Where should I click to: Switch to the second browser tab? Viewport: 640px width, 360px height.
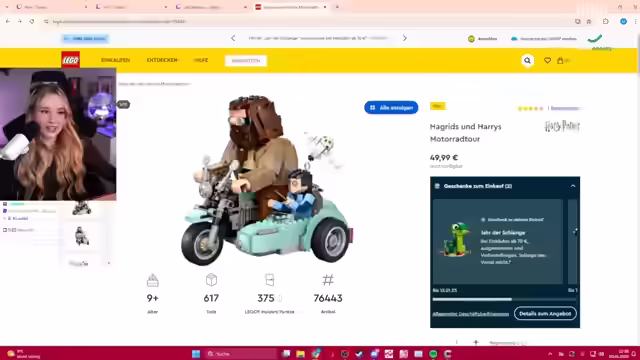pyautogui.click(x=131, y=7)
